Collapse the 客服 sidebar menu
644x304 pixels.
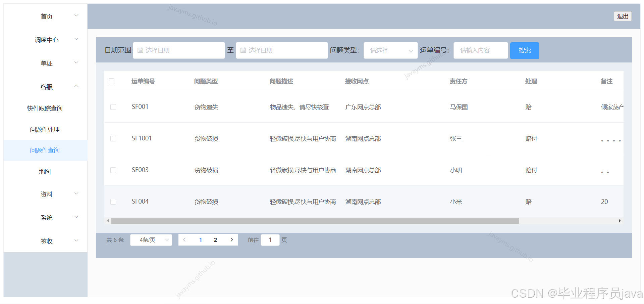click(x=46, y=86)
